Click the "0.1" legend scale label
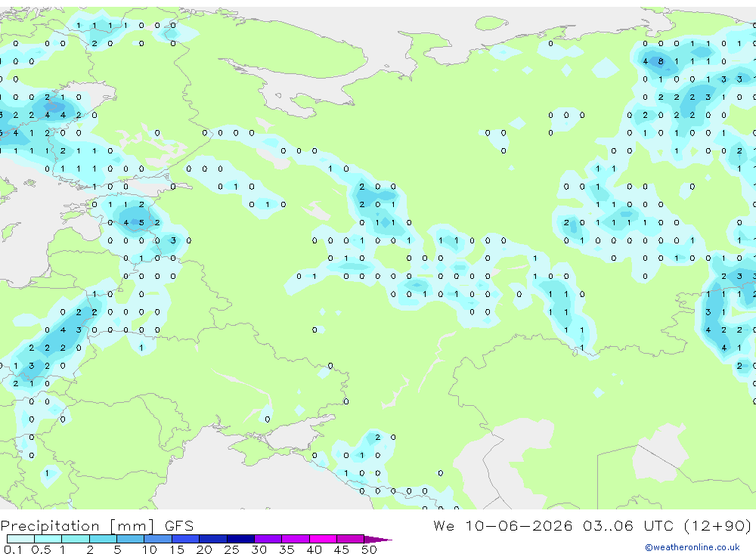 [x=13, y=549]
